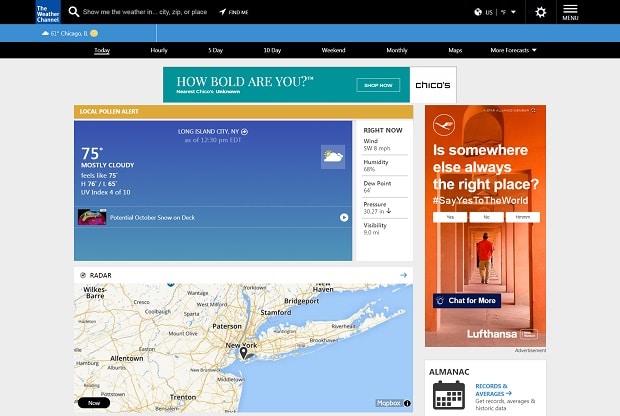Switch to the Hourly tab
This screenshot has height=416, width=620.
tap(159, 50)
